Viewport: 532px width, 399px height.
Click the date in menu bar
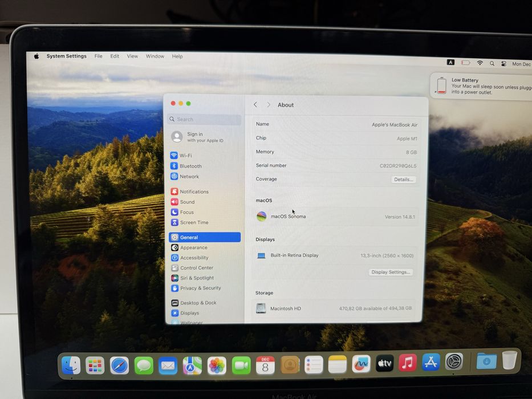(x=522, y=64)
